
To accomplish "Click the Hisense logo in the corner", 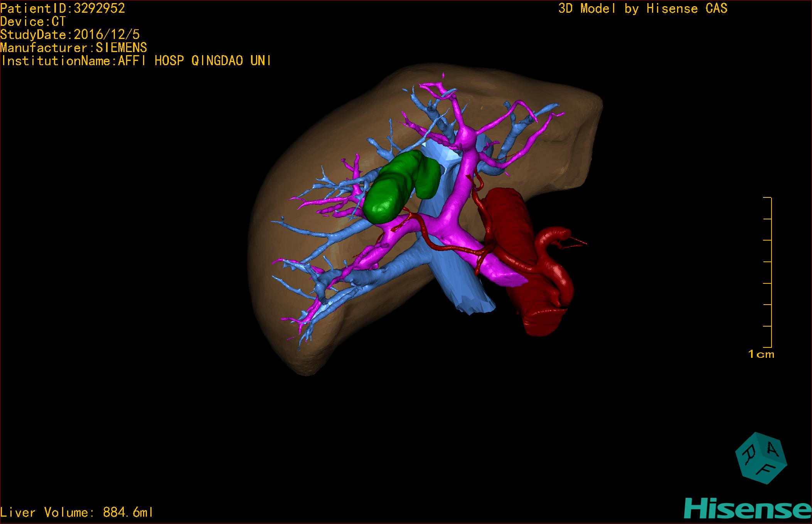I will (x=748, y=509).
